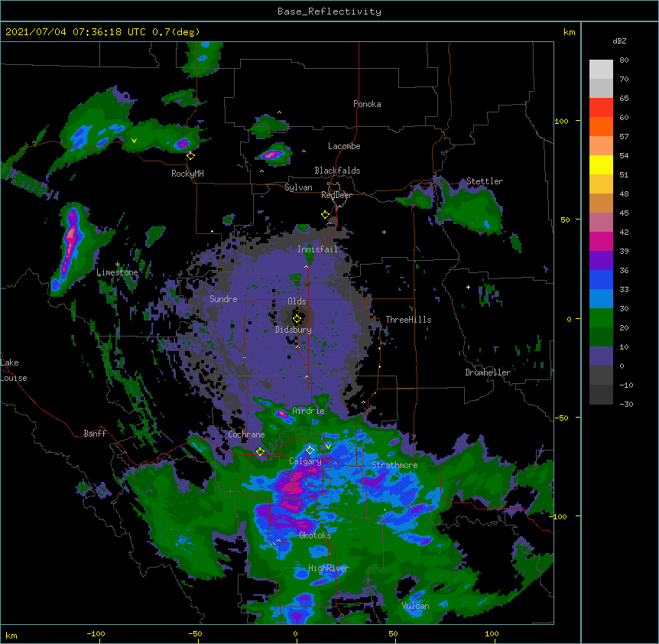Select the yellow 51-54 dBZ legend swatch
Viewport: 659px width, 644px height.
601,164
